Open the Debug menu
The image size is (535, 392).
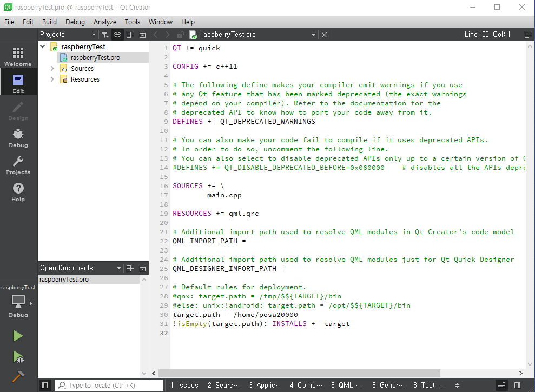pyautogui.click(x=75, y=22)
